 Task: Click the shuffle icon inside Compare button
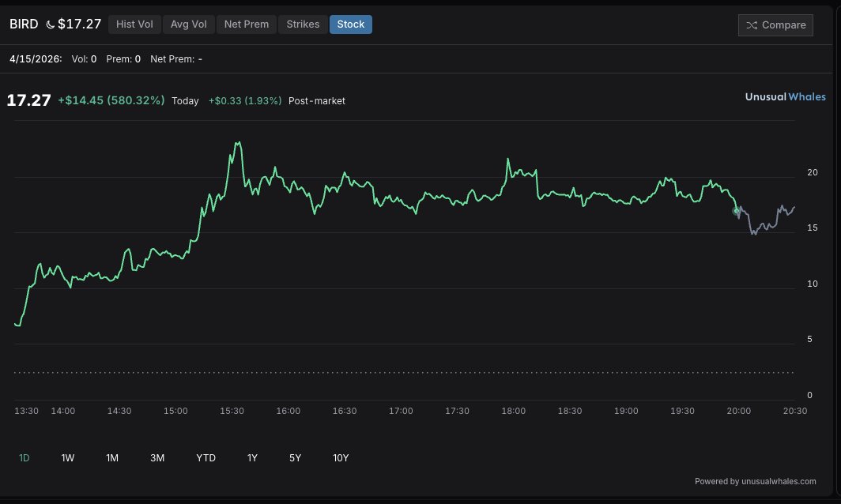(x=753, y=24)
